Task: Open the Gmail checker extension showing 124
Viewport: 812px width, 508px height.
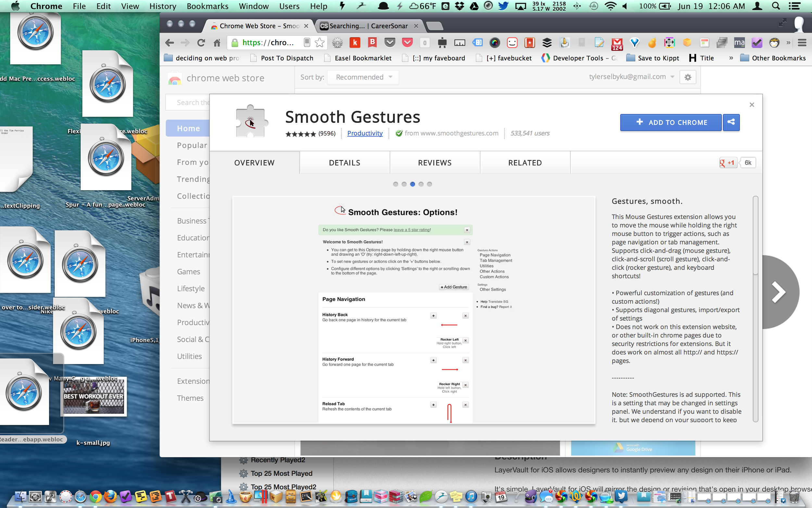Action: (x=617, y=43)
